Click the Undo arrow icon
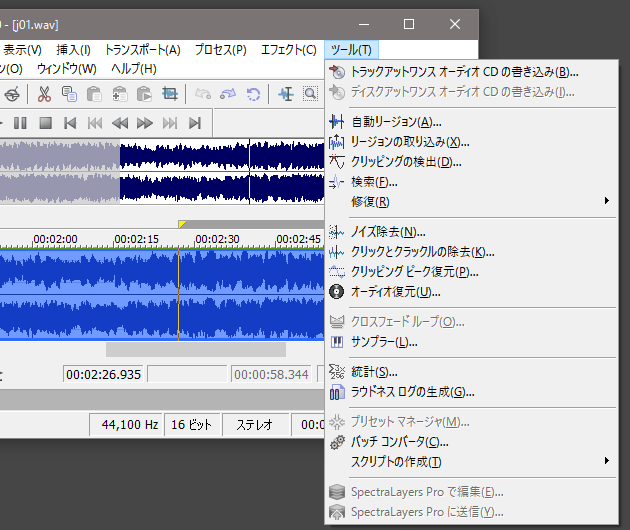The width and height of the screenshot is (630, 530). coord(203,94)
